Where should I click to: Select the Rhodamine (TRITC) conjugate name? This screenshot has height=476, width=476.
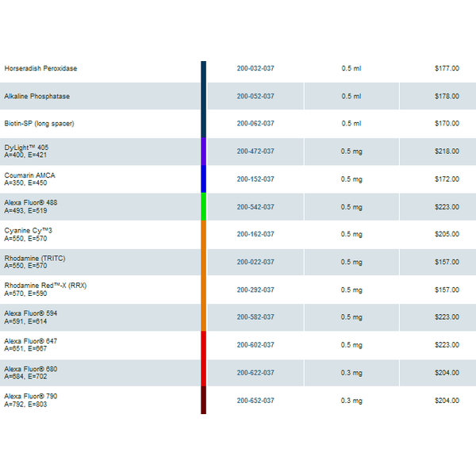[35, 259]
